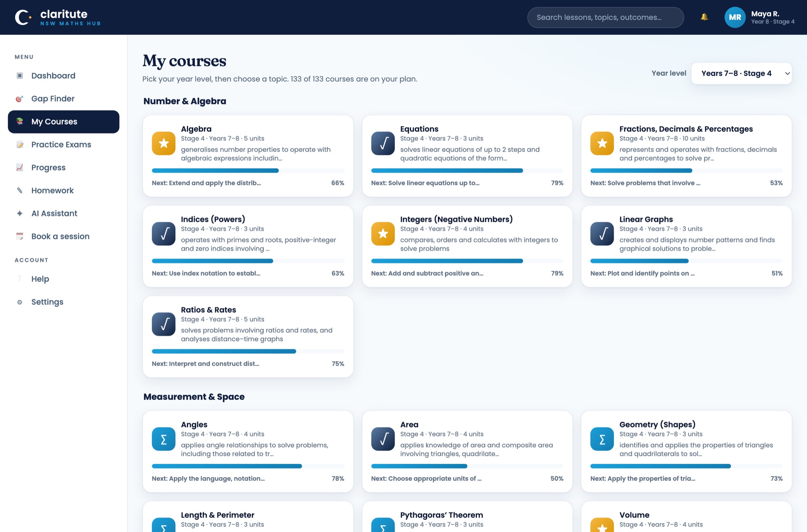Click the Algebra 66% progress bar
807x532 pixels.
[x=248, y=171]
